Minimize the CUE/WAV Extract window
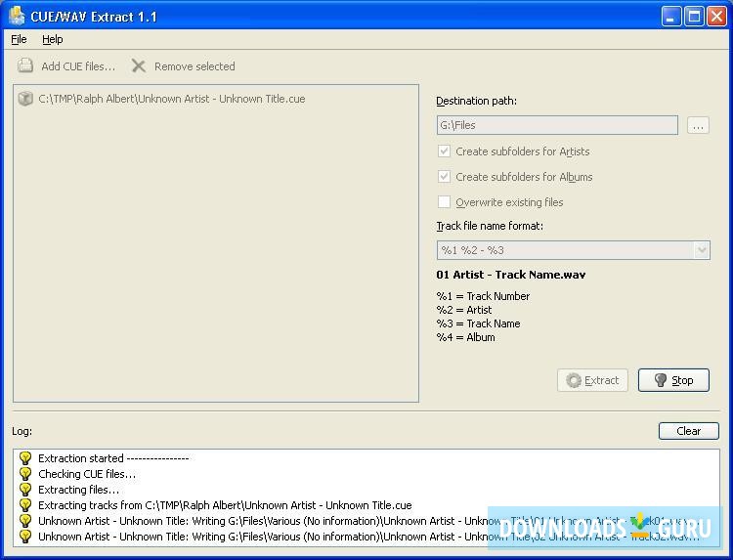The image size is (733, 560). [671, 17]
